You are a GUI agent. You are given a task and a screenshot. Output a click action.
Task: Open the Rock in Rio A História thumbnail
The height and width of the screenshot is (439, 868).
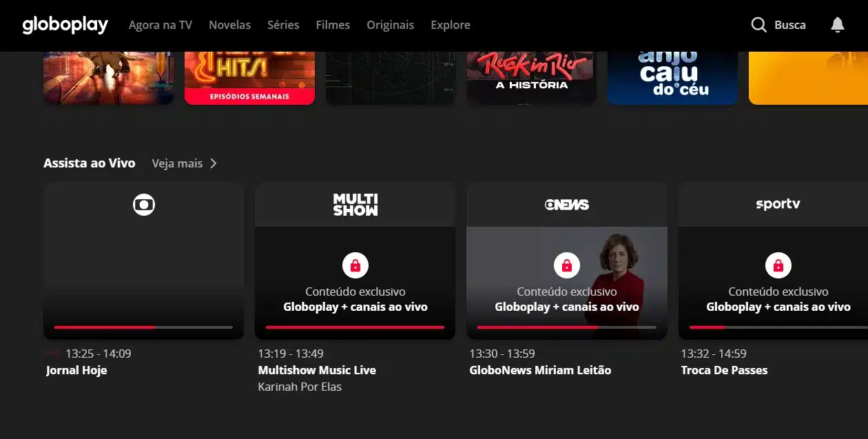pos(531,76)
